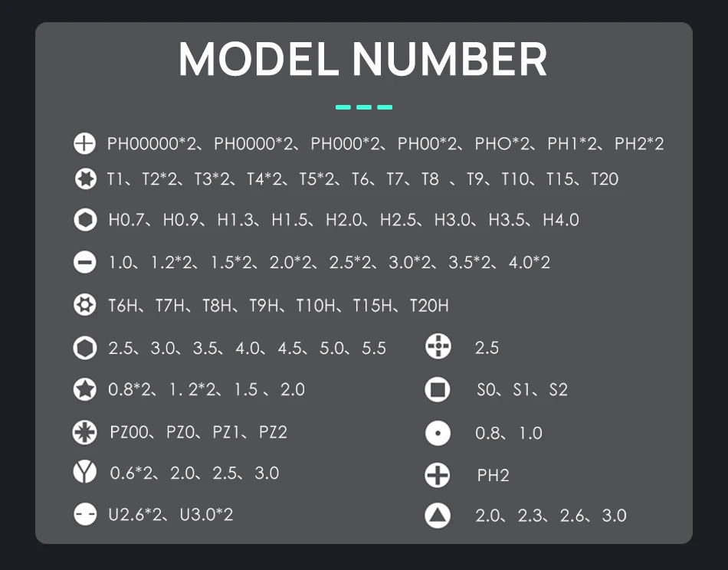Click the pentalobe star icon beside 0.8*2
This screenshot has height=570, width=728.
[x=84, y=389]
